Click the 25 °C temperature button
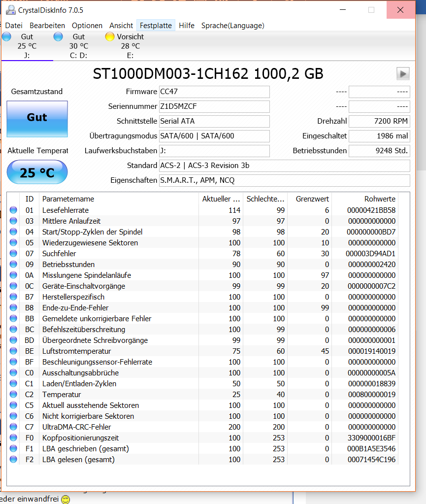 pyautogui.click(x=37, y=172)
